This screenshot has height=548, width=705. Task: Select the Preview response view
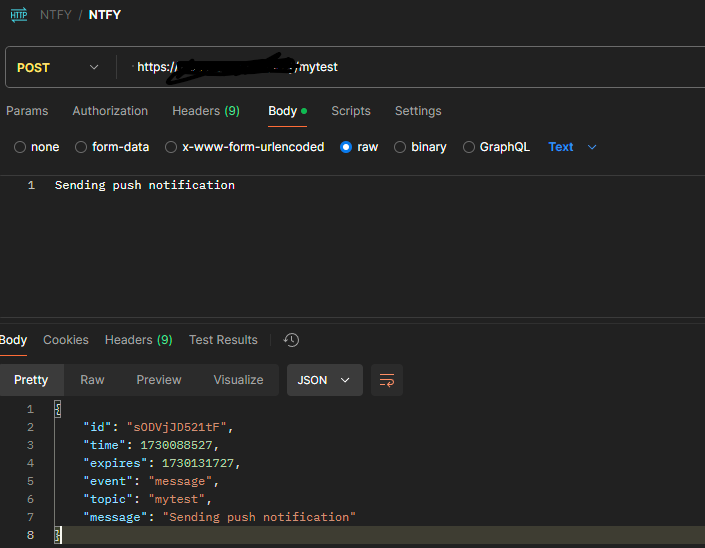pyautogui.click(x=159, y=380)
